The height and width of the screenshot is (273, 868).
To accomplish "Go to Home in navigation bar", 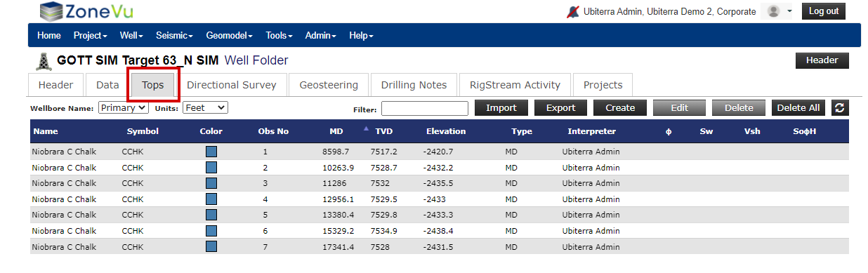I will (49, 35).
